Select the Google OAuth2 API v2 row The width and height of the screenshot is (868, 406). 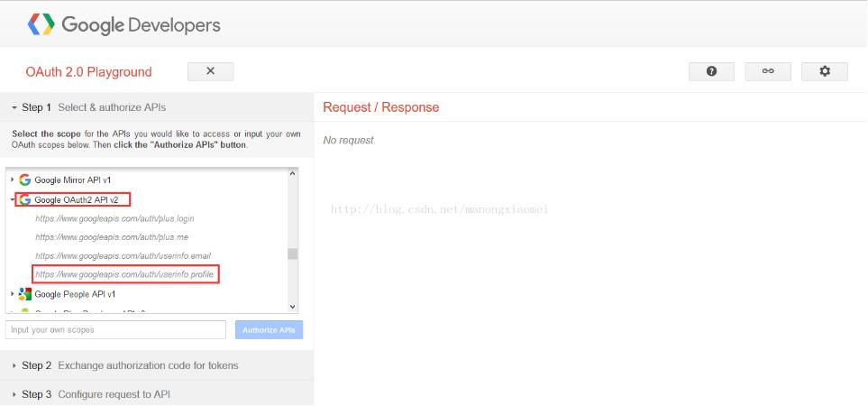[146, 199]
